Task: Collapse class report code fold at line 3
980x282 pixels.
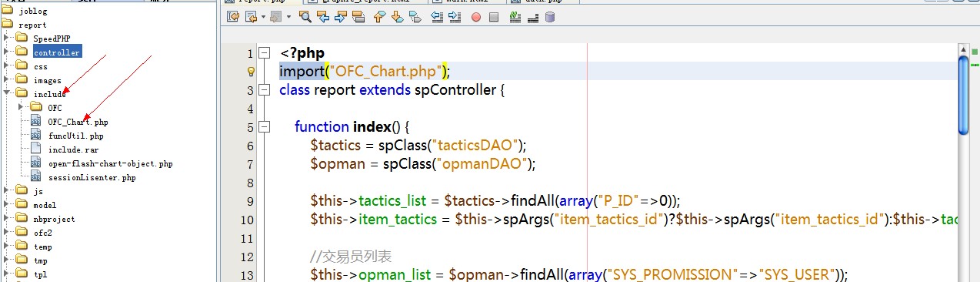Action: [x=265, y=90]
